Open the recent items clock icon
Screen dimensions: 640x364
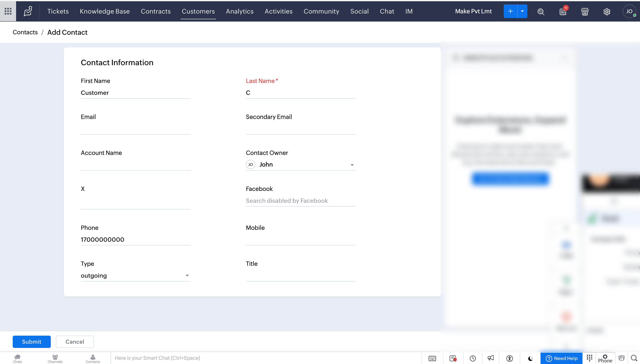pos(473,358)
